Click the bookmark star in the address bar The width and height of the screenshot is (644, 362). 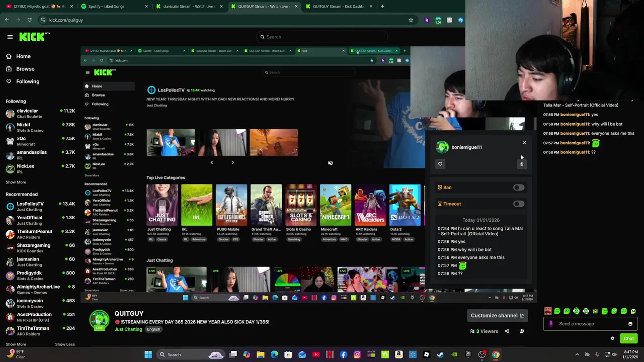coord(411,20)
